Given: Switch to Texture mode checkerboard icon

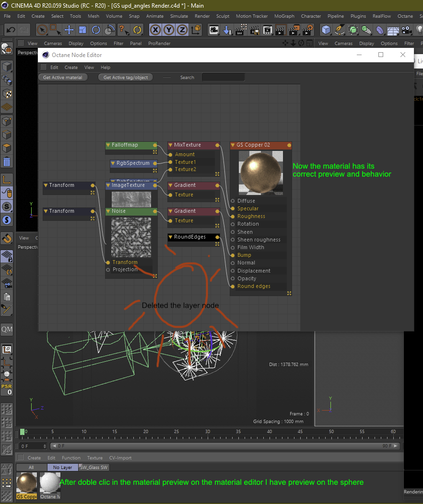Looking at the screenshot, I should coord(7,93).
